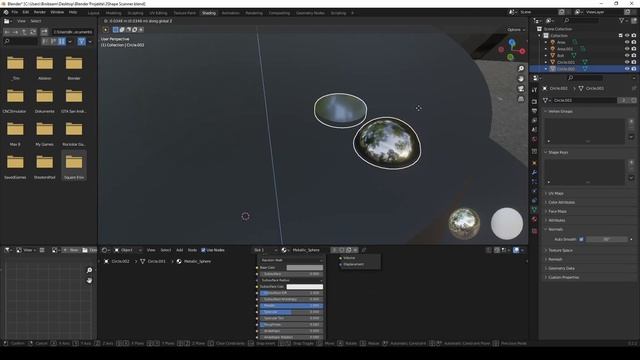The height and width of the screenshot is (360, 640).
Task: Select the My Games folder
Action: point(44,134)
